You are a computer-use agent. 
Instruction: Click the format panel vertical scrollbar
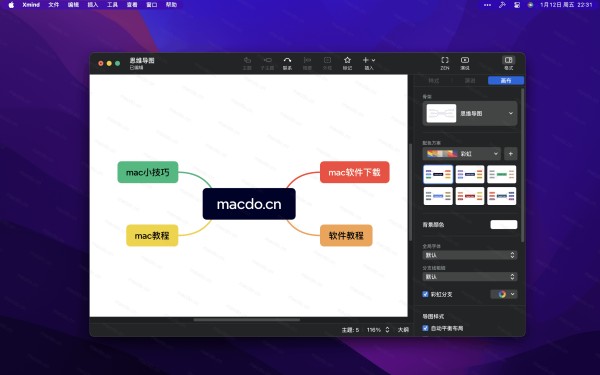(x=523, y=165)
